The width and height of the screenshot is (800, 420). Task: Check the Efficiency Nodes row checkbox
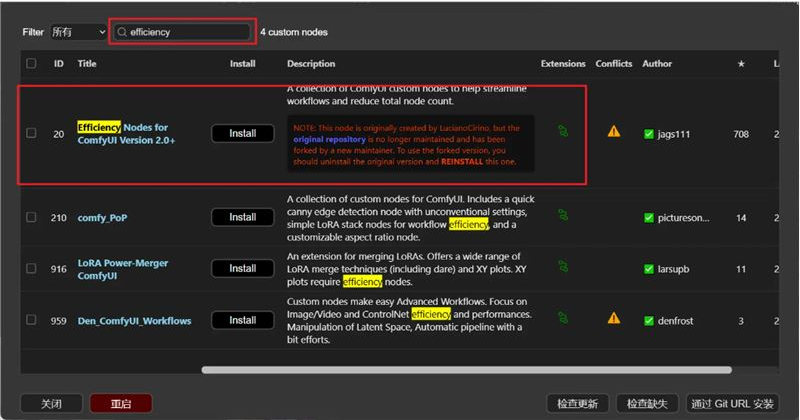pyautogui.click(x=31, y=133)
